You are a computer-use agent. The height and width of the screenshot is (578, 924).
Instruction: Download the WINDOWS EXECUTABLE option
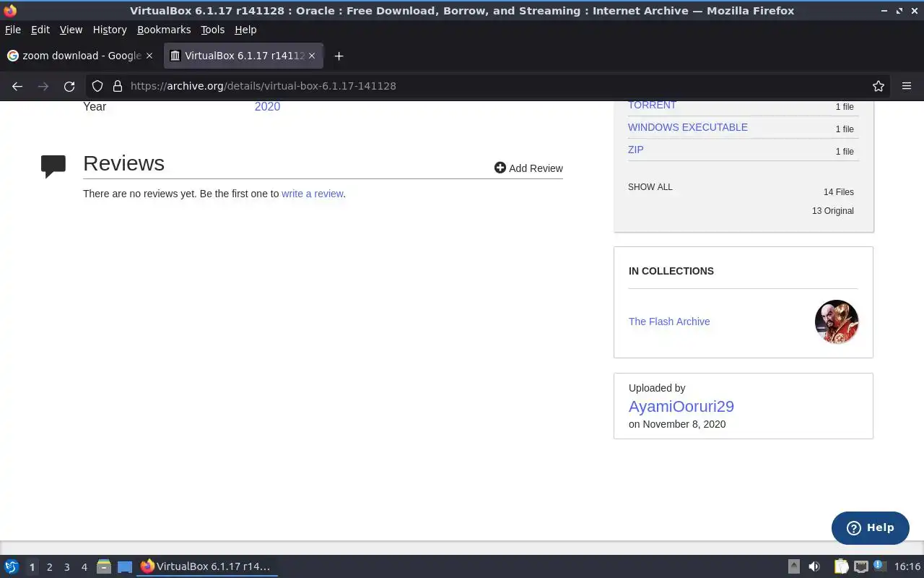point(688,127)
